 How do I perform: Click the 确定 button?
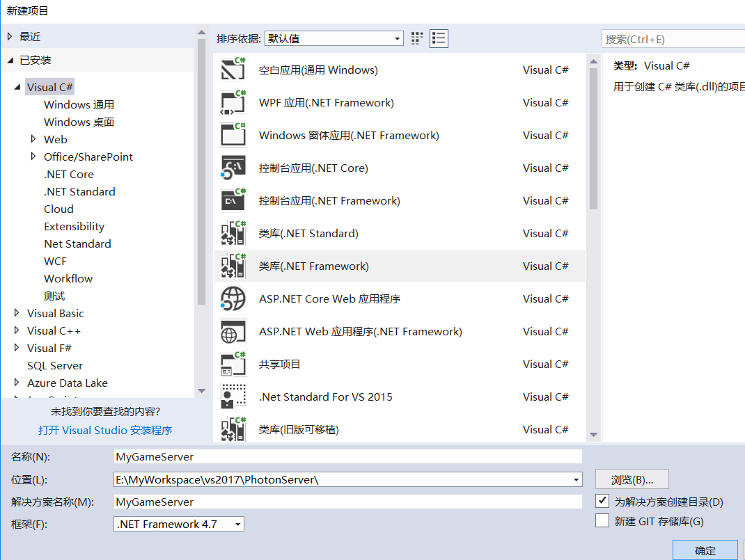coord(705,550)
